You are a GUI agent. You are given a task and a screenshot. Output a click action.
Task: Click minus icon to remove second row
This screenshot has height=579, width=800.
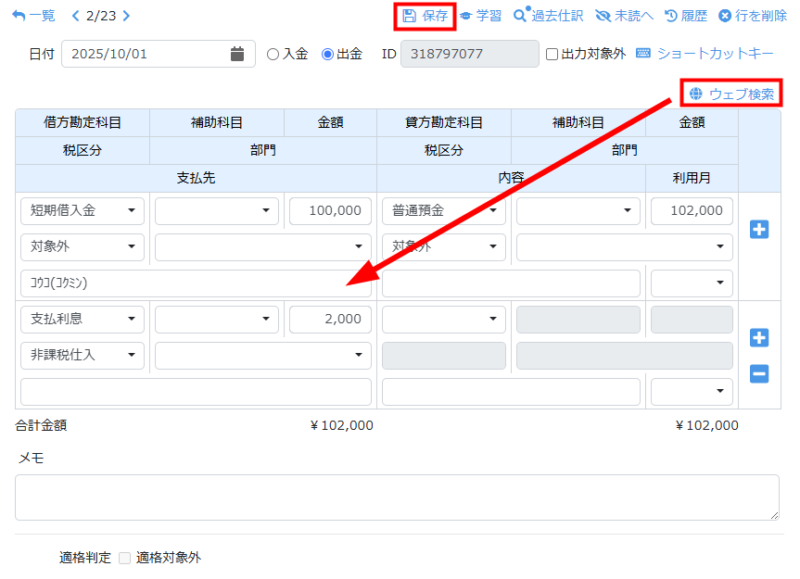pos(759,374)
